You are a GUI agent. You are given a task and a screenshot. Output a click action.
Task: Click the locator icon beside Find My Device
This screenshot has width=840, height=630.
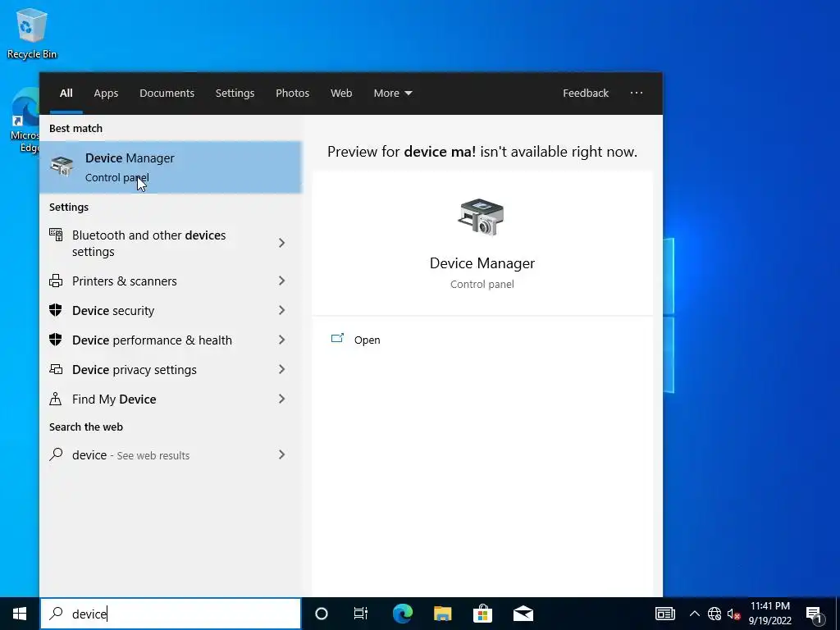(x=56, y=399)
